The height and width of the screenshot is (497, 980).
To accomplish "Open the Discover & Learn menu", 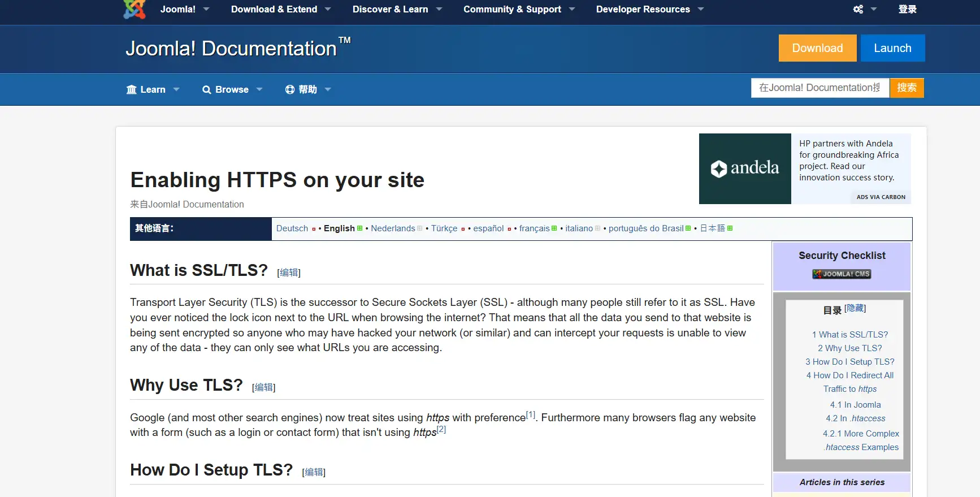I will click(x=391, y=9).
